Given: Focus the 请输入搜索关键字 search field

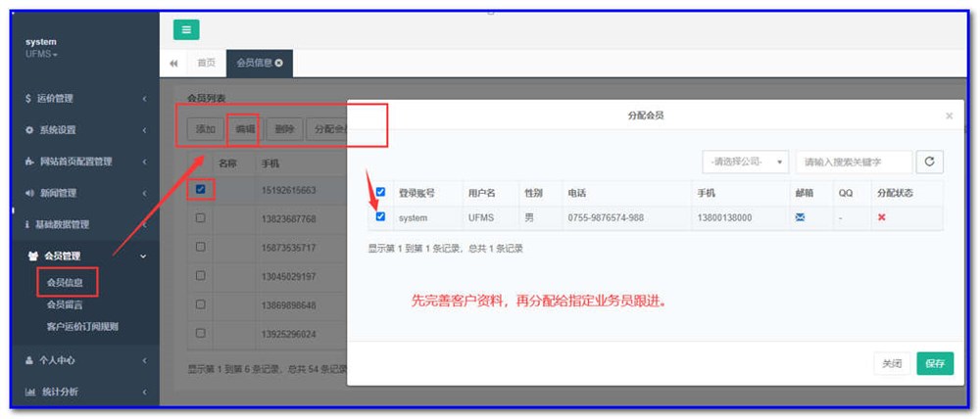Looking at the screenshot, I should pyautogui.click(x=854, y=162).
